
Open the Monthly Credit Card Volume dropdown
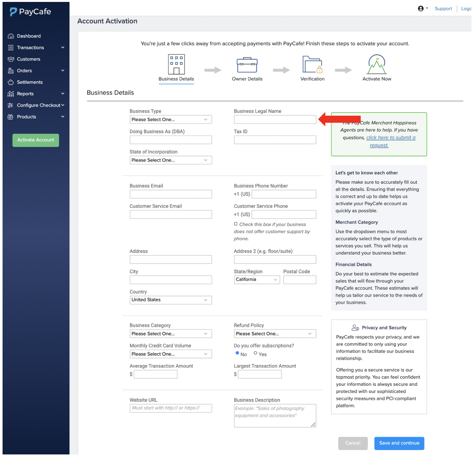[x=171, y=354]
